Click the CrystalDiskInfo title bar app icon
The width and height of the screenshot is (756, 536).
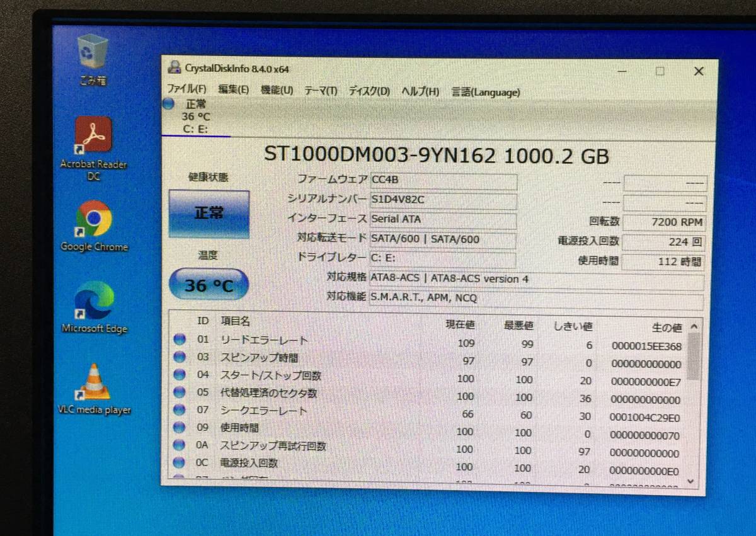pyautogui.click(x=174, y=68)
